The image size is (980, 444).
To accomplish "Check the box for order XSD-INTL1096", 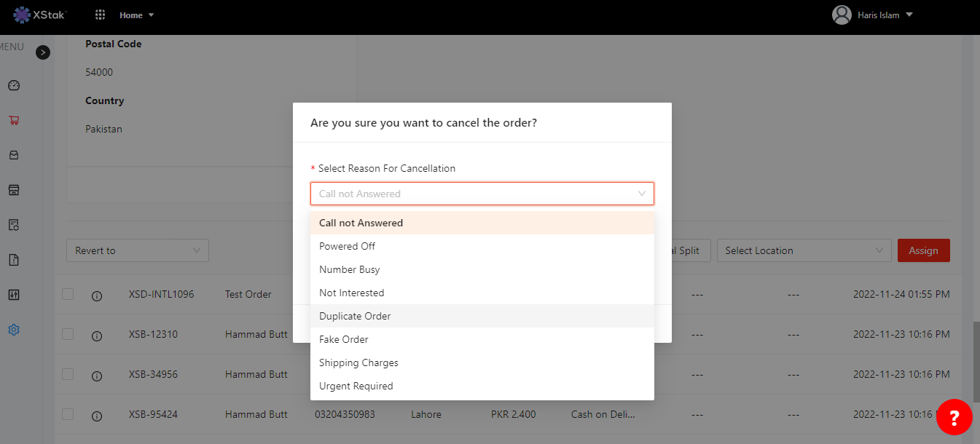I will tap(68, 294).
